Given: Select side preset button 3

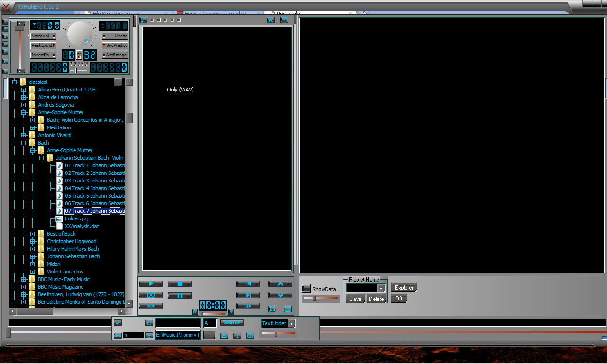Looking at the screenshot, I should click(x=5, y=36).
